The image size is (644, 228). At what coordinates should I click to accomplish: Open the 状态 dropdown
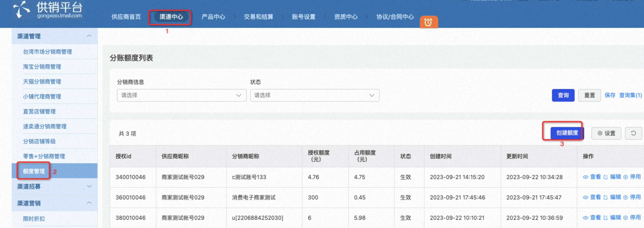click(x=315, y=95)
